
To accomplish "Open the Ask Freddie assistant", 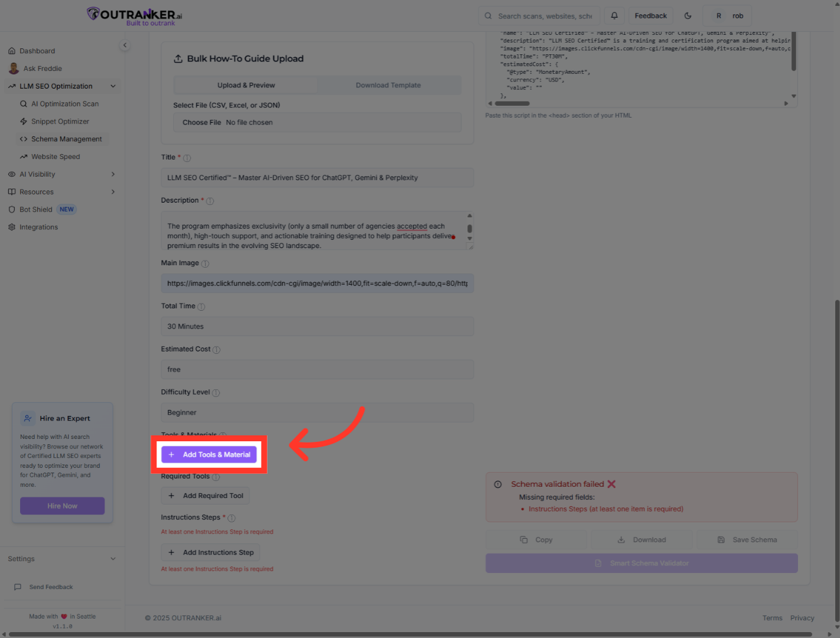I will [42, 68].
